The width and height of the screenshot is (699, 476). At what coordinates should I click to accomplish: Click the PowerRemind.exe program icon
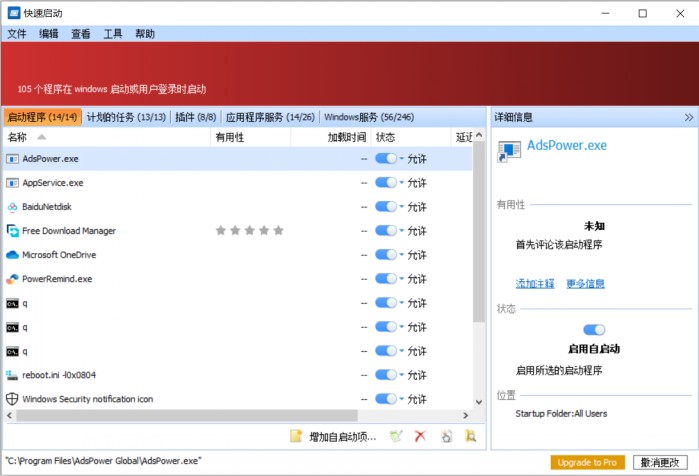(12, 279)
